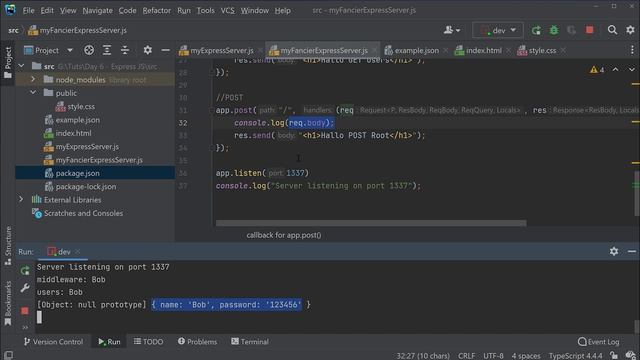This screenshot has width=640, height=360.
Task: Open the Edit menu
Action: (x=47, y=10)
